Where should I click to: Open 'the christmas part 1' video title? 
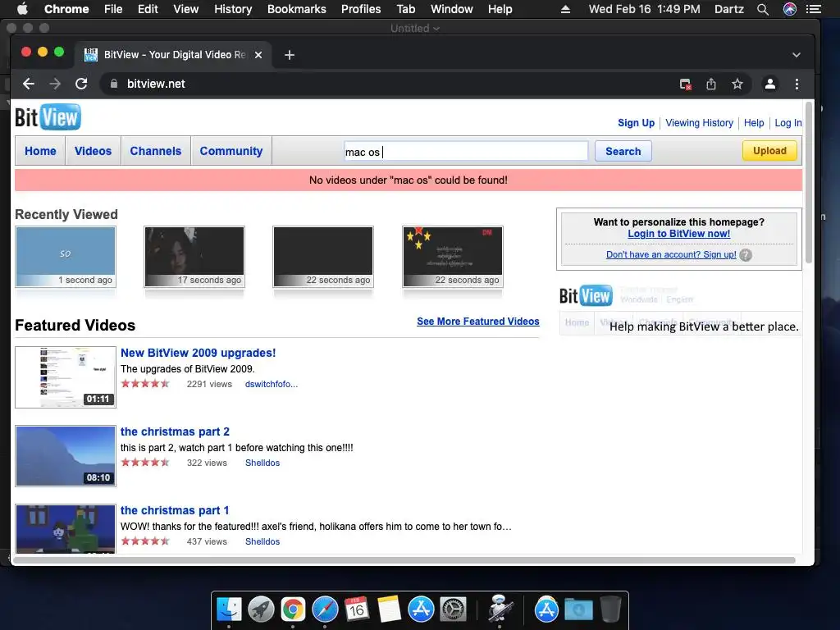(175, 510)
